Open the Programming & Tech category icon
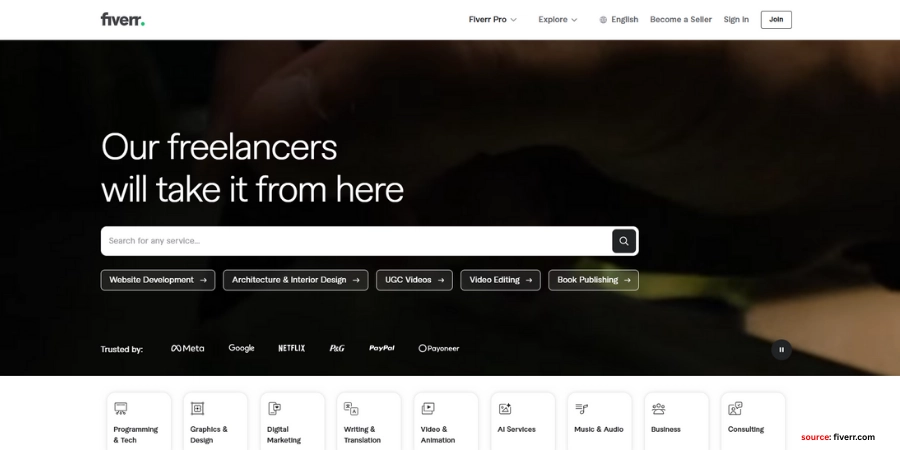 pyautogui.click(x=121, y=409)
